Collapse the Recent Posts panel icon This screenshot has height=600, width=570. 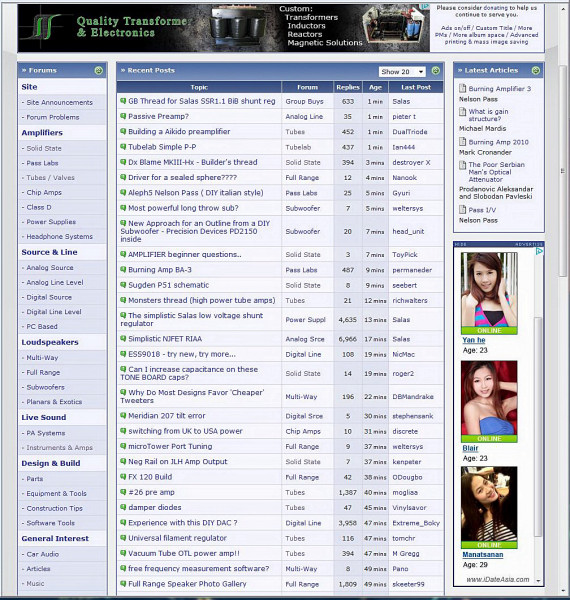(x=436, y=70)
